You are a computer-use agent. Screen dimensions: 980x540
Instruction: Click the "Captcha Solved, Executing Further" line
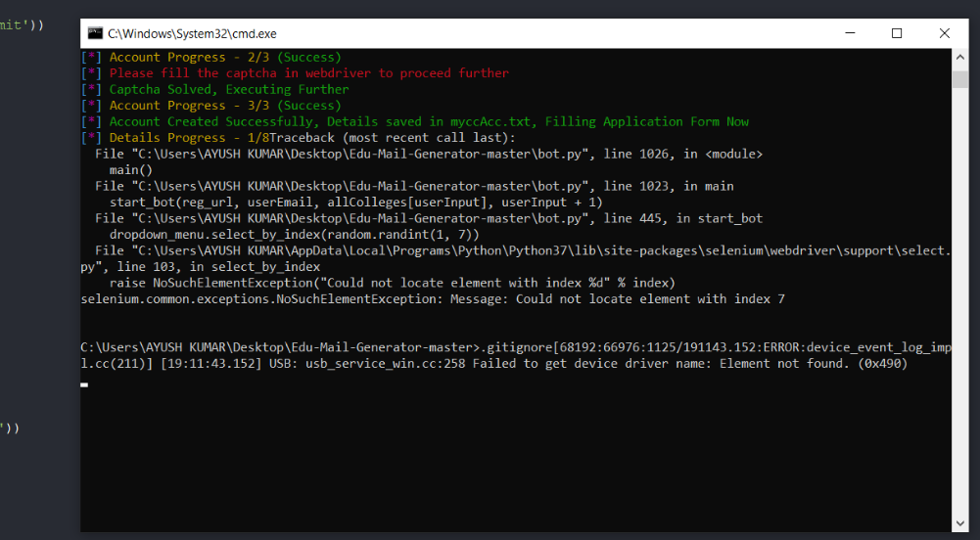228,89
